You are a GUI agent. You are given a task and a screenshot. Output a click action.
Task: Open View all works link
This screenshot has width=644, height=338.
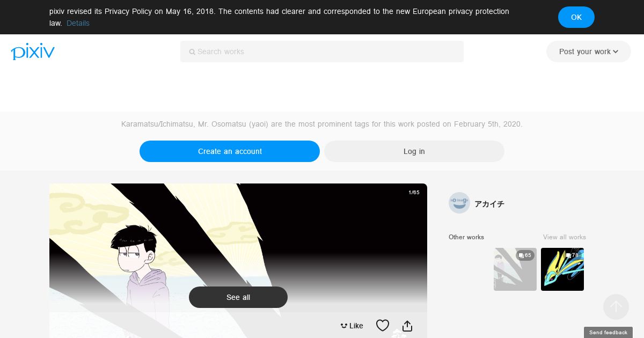565,237
